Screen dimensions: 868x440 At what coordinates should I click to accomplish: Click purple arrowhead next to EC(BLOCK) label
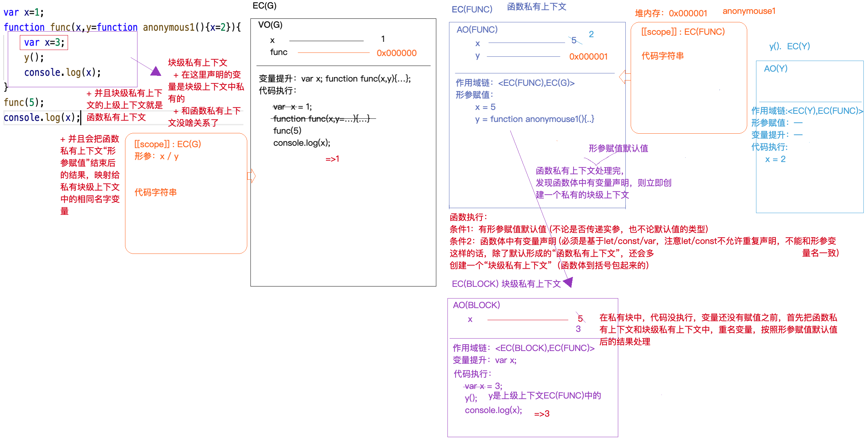coord(568,282)
